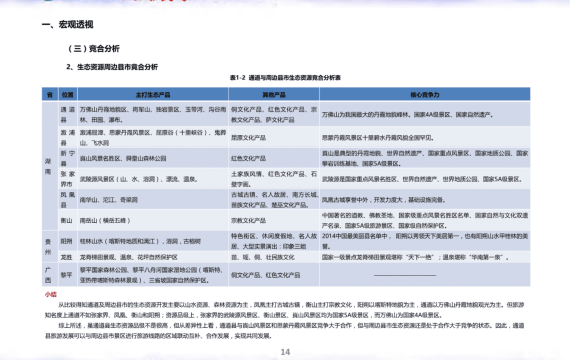
Task: Select the cell starting "思蒙丹霞风景区十里碧水"
Action: coord(425,137)
